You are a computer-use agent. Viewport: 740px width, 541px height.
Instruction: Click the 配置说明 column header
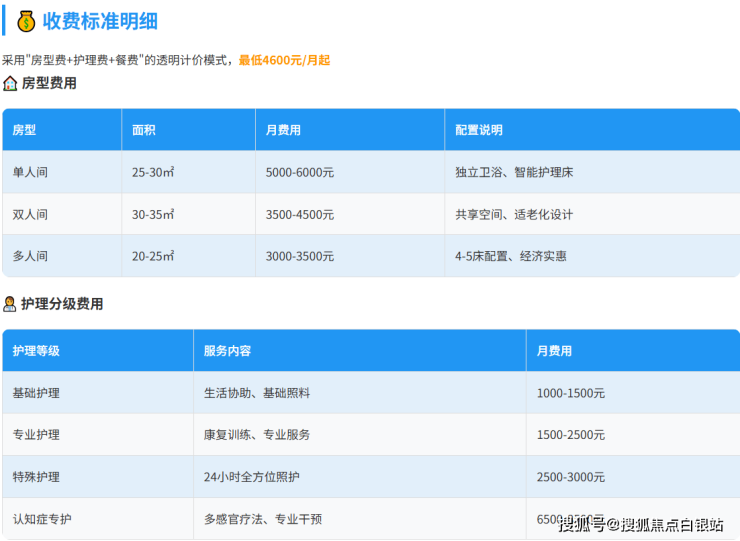point(479,130)
